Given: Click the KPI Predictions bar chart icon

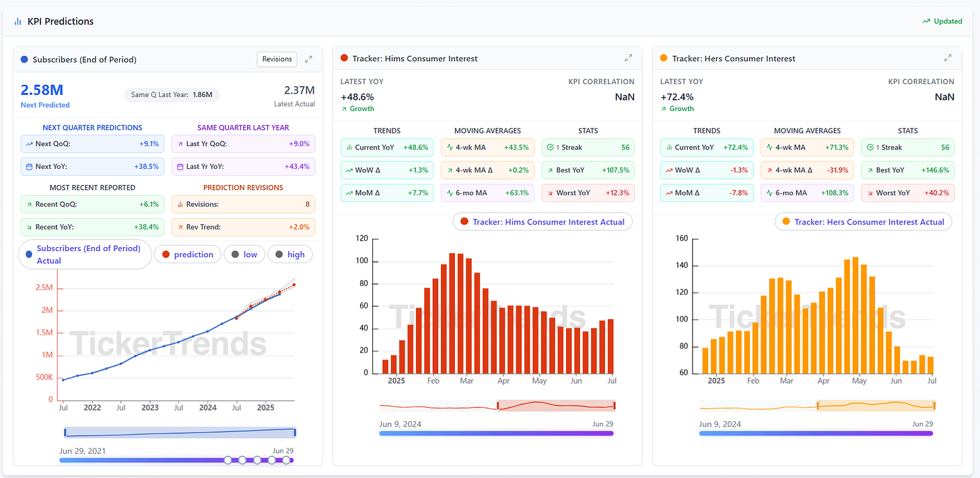Looking at the screenshot, I should (17, 22).
